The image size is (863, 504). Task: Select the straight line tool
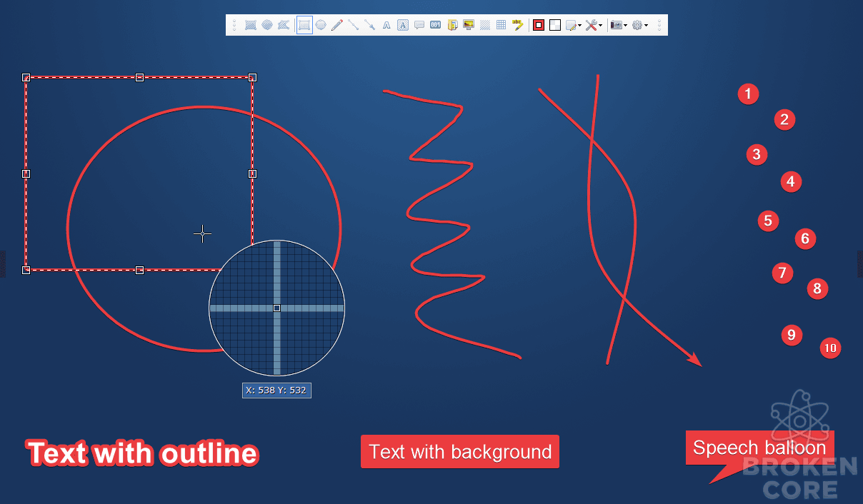pos(353,25)
